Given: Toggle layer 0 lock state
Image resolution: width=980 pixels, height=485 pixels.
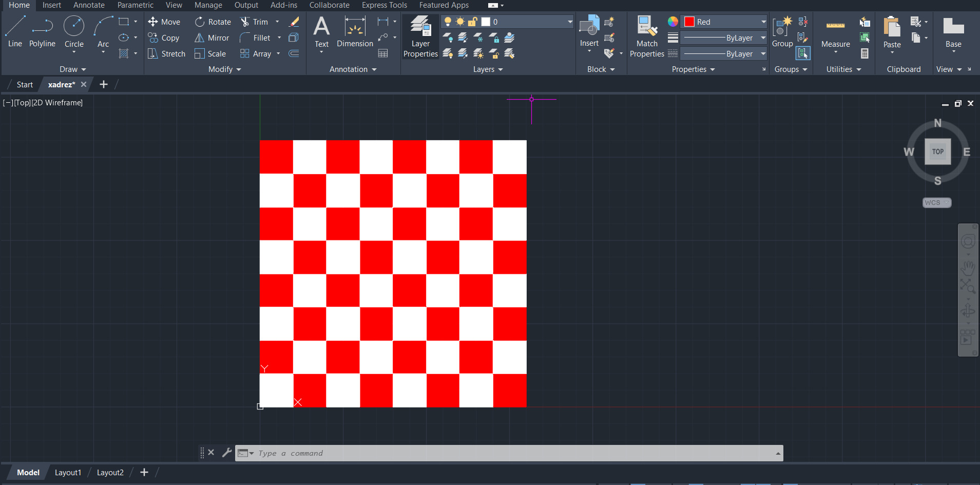Looking at the screenshot, I should [x=472, y=22].
